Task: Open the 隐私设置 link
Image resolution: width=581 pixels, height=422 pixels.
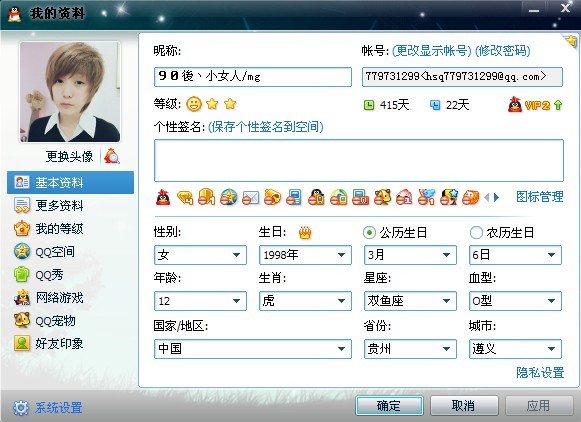Action: (540, 372)
